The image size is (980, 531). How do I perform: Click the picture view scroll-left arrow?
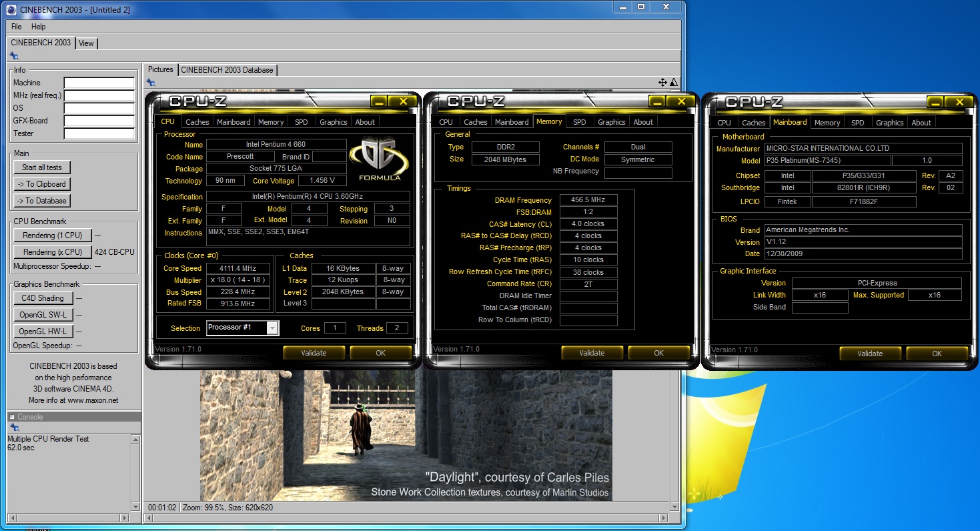[x=149, y=518]
